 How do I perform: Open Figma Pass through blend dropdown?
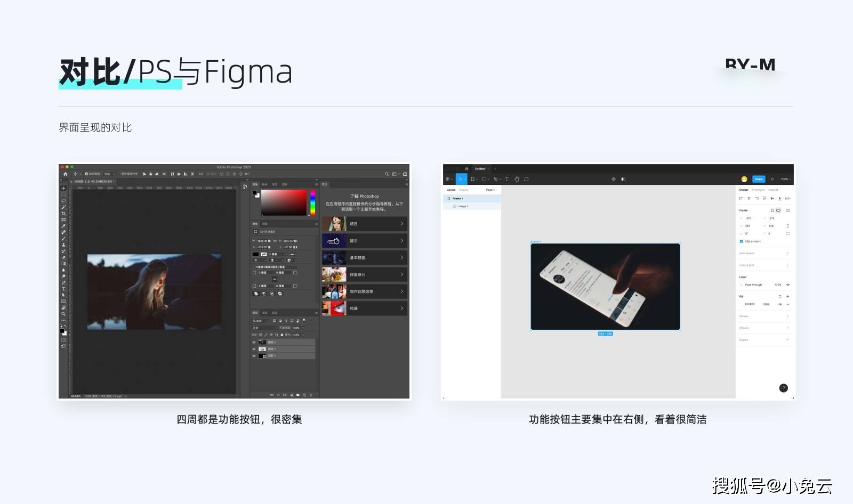(754, 284)
